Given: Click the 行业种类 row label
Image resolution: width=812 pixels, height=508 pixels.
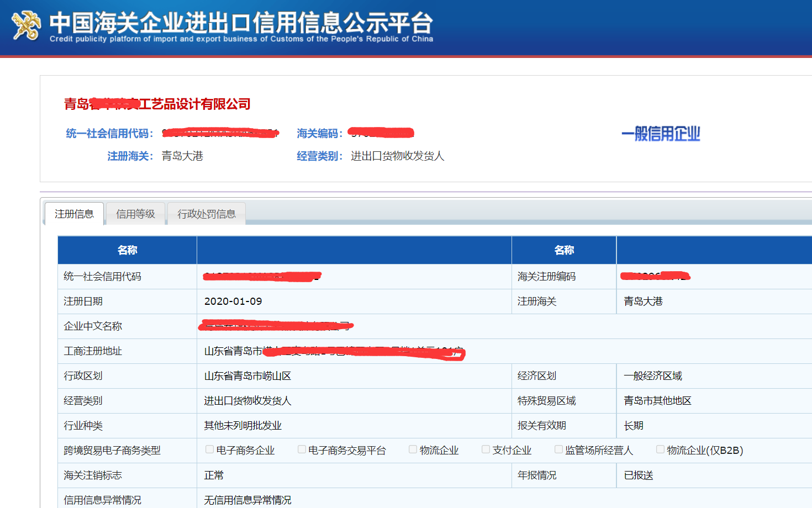Looking at the screenshot, I should pos(83,426).
